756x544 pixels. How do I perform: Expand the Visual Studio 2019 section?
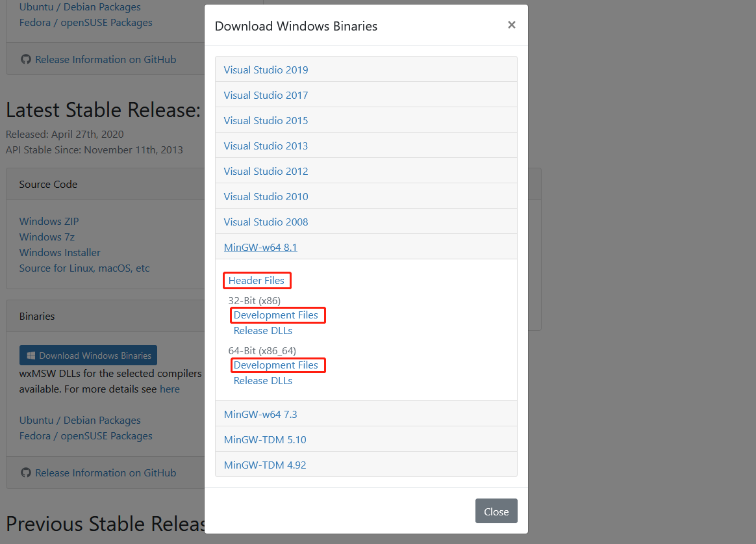266,70
